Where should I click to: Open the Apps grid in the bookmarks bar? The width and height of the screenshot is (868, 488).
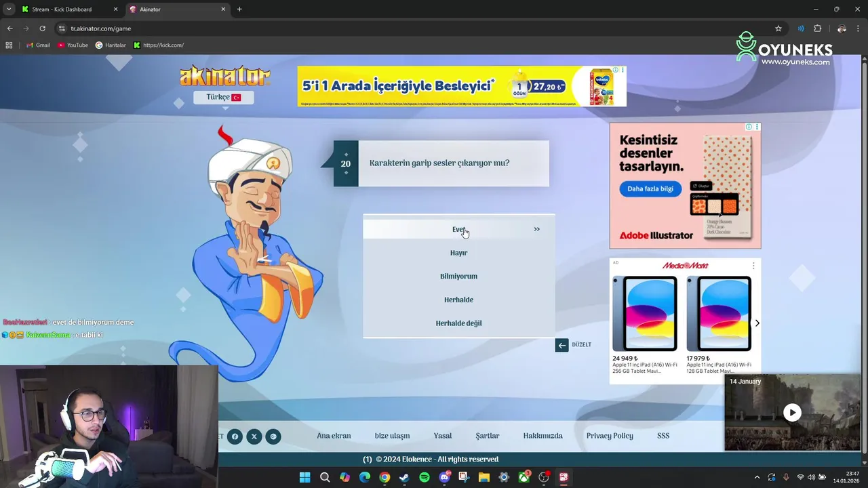click(9, 45)
